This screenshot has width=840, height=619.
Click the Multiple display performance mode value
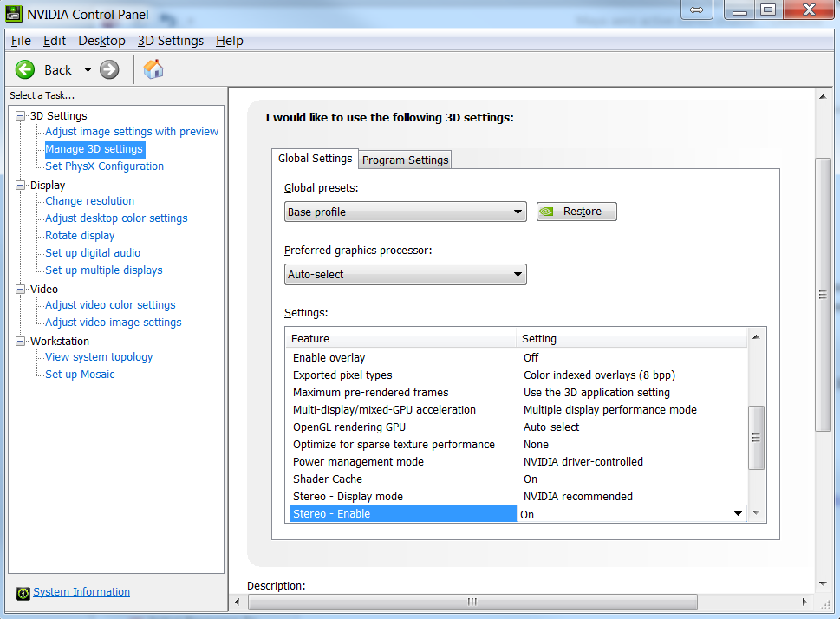610,409
